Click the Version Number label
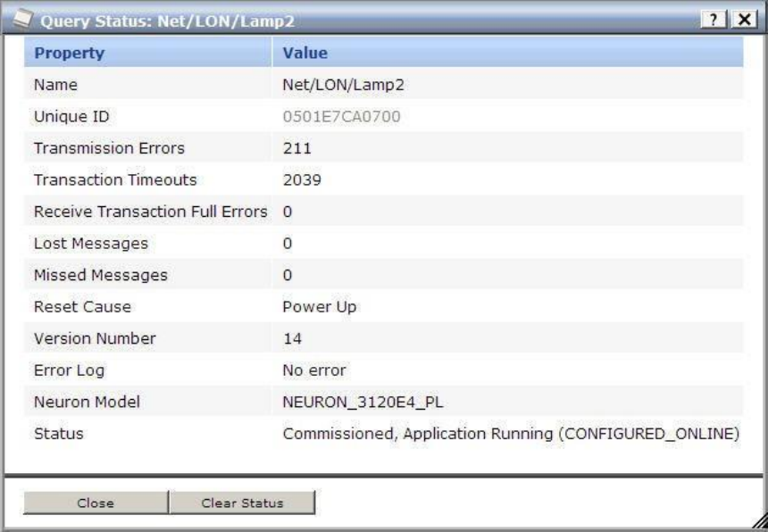The width and height of the screenshot is (768, 532). click(95, 338)
